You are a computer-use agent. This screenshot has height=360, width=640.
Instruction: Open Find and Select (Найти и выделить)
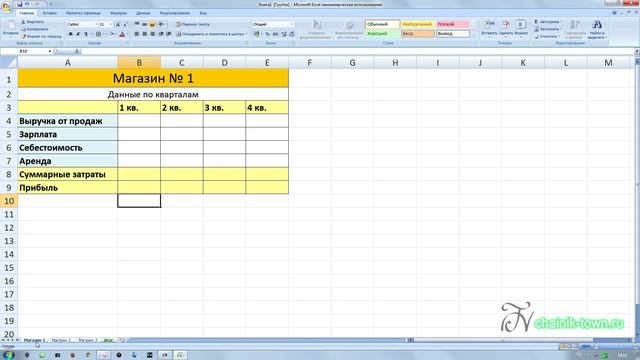(x=597, y=29)
